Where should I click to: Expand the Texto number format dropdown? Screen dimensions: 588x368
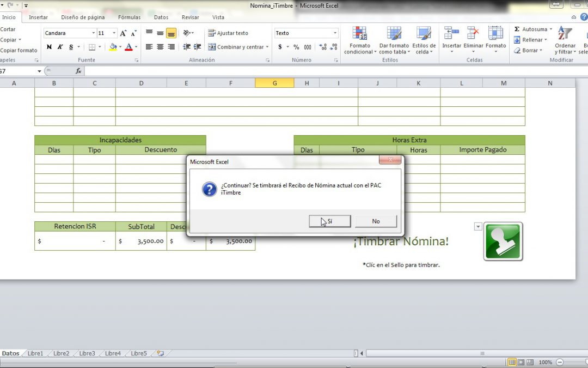335,33
